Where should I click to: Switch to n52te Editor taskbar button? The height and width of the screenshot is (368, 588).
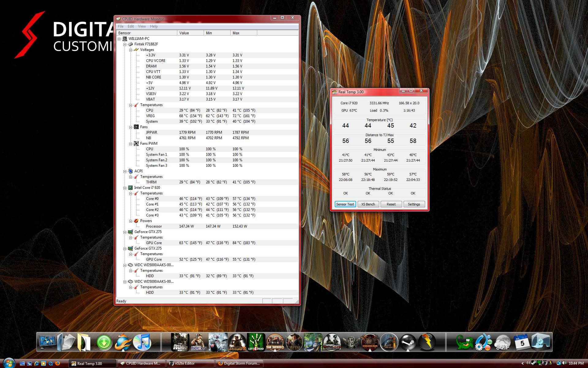pos(190,363)
